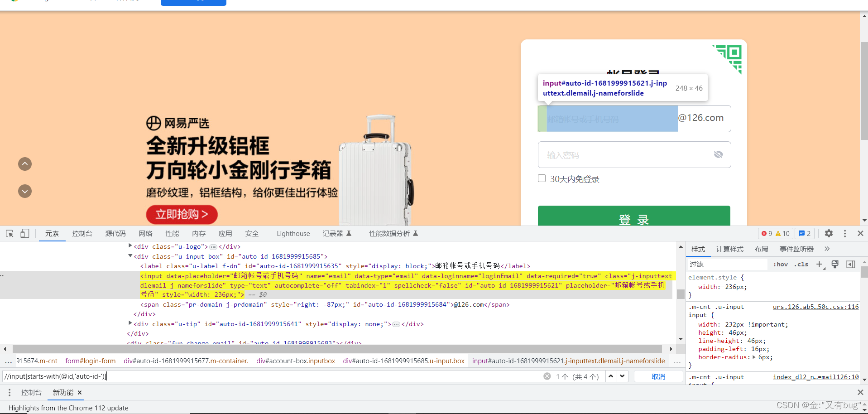Viewport: 868px width, 414px height.
Task: Toggle computed styles sidebar icon
Action: tap(851, 264)
